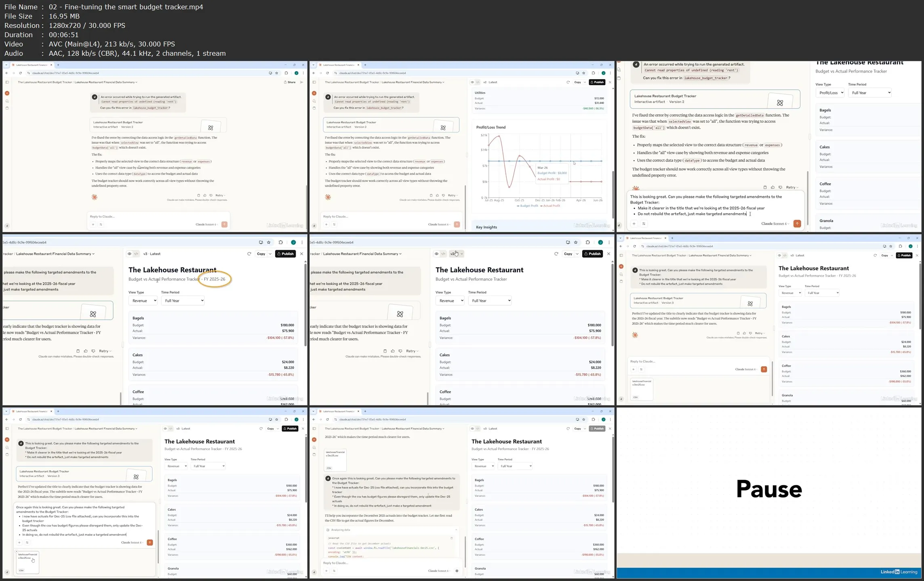Close the artifact panel in the v2 dropdown frame
The width and height of the screenshot is (924, 581).
608,254
